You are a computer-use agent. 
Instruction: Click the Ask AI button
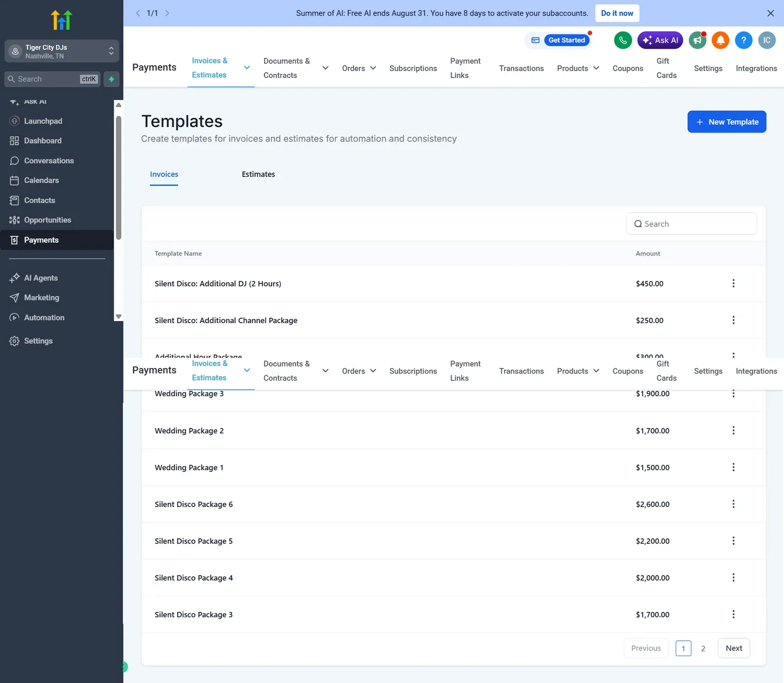point(660,40)
